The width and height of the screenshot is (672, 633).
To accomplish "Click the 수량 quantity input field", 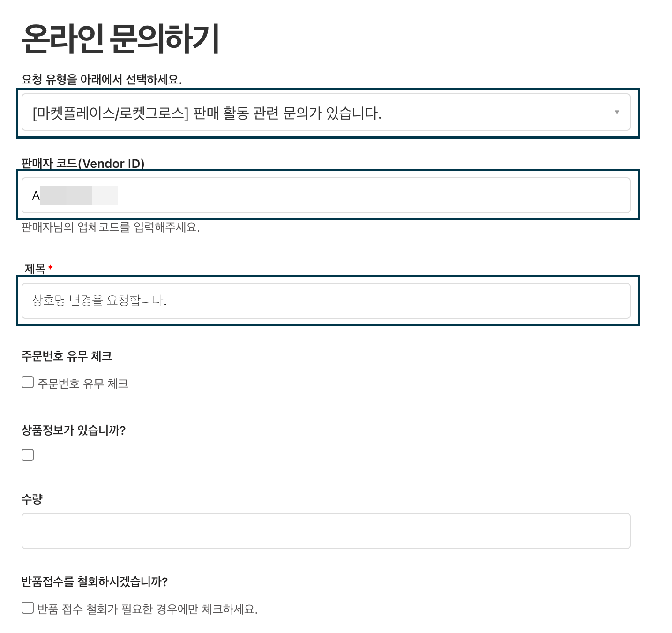I will 327,531.
